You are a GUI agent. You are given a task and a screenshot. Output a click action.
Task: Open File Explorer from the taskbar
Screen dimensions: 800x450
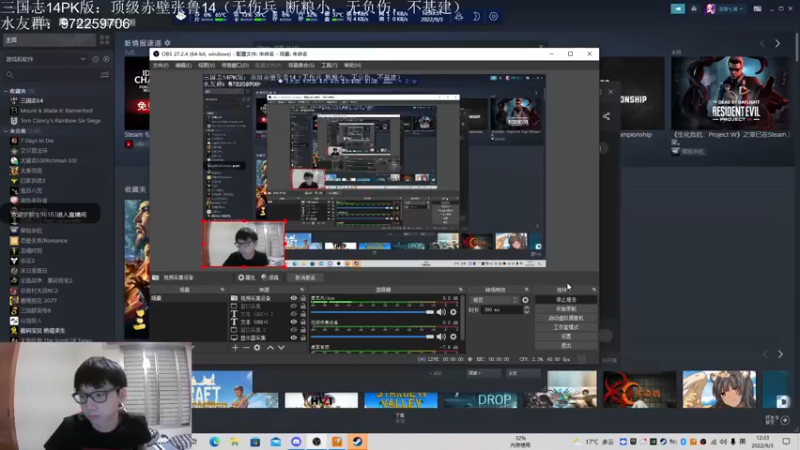tap(235, 441)
